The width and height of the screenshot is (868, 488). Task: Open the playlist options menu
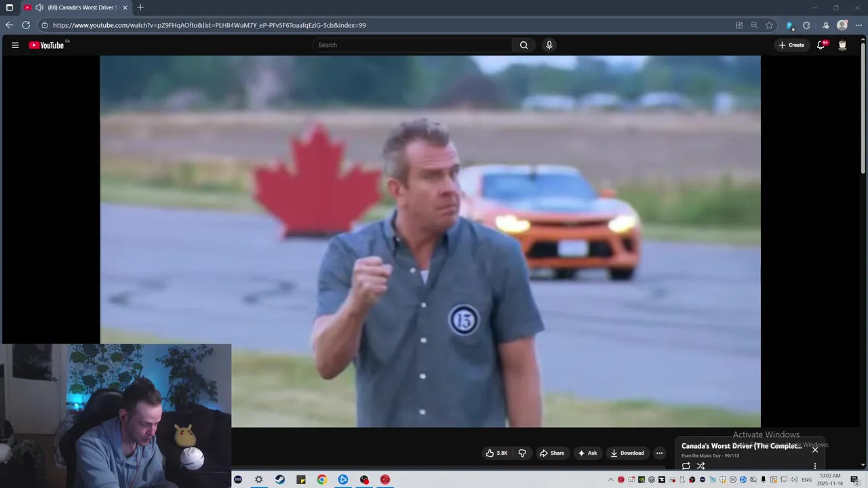click(815, 466)
